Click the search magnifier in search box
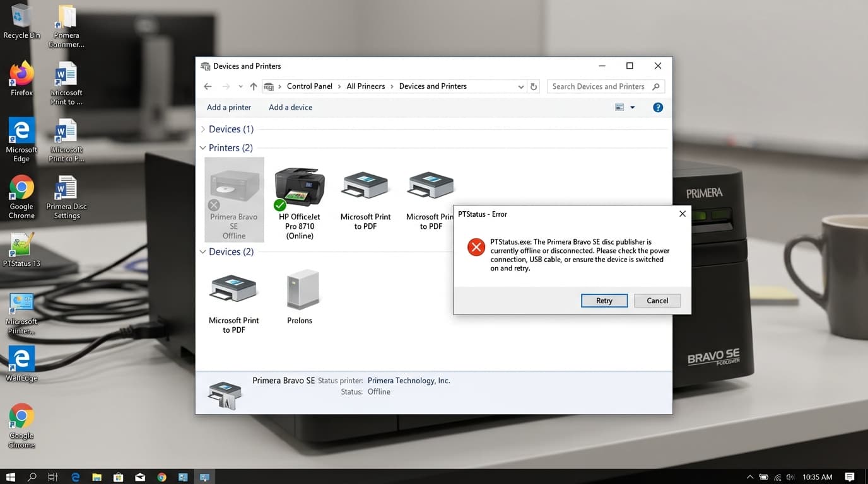This screenshot has width=868, height=484. (x=656, y=86)
